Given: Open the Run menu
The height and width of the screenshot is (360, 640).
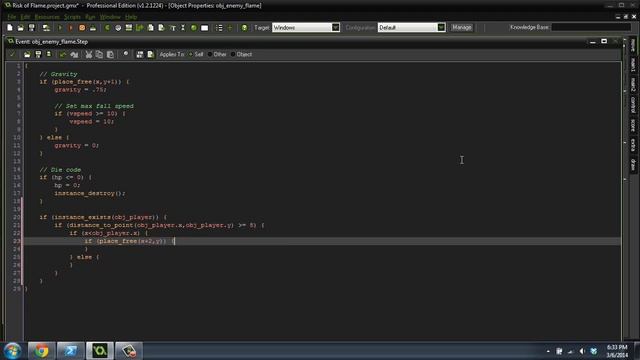Looking at the screenshot, I should point(90,17).
